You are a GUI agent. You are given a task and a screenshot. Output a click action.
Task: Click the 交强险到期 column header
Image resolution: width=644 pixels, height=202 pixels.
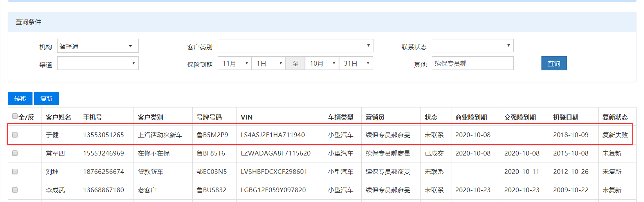click(520, 117)
